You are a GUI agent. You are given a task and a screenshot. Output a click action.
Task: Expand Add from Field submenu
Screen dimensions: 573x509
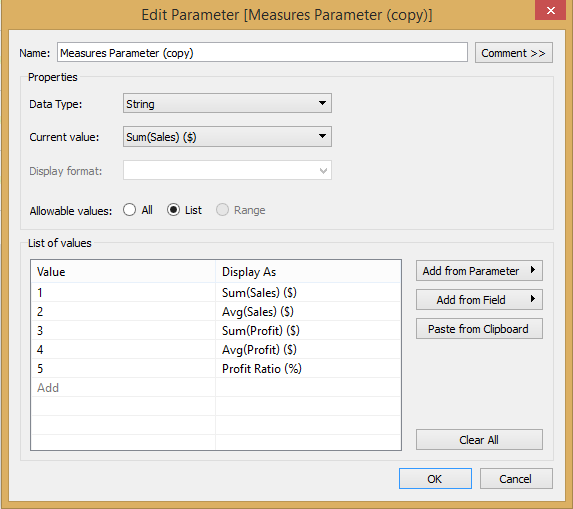coord(479,300)
